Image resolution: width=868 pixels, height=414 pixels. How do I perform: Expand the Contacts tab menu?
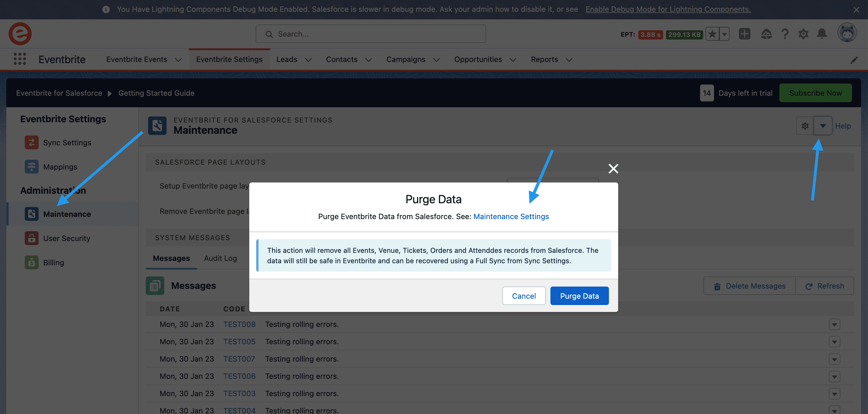369,60
